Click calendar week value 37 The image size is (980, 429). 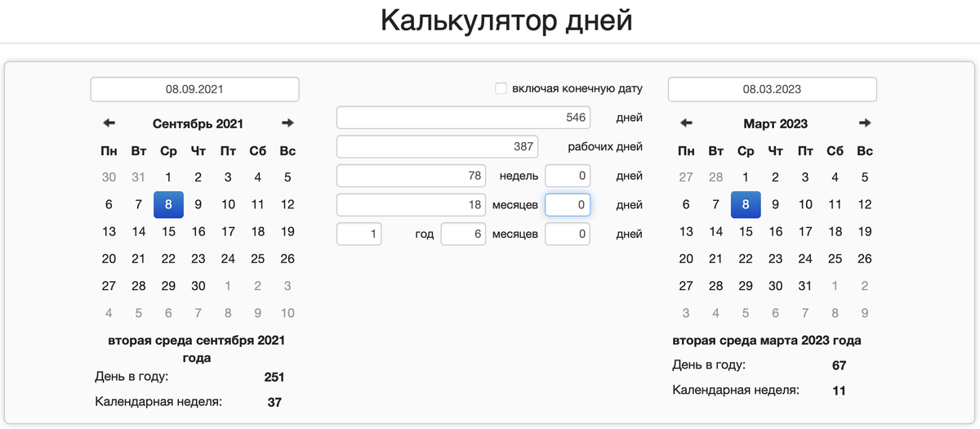[274, 402]
